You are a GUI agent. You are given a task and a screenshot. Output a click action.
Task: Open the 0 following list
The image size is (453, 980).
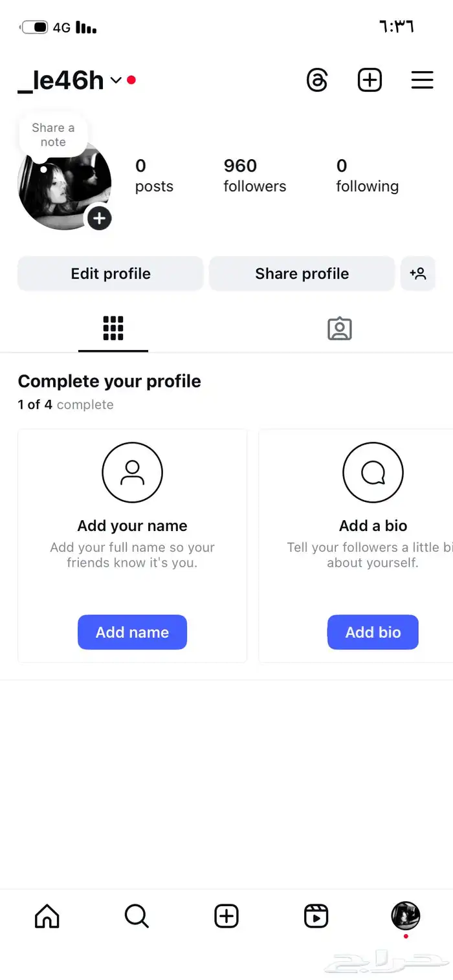click(x=367, y=176)
